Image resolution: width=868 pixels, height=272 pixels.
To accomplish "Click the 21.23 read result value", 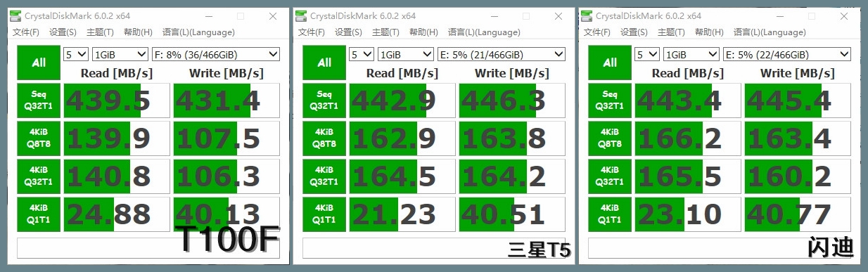I will [402, 214].
